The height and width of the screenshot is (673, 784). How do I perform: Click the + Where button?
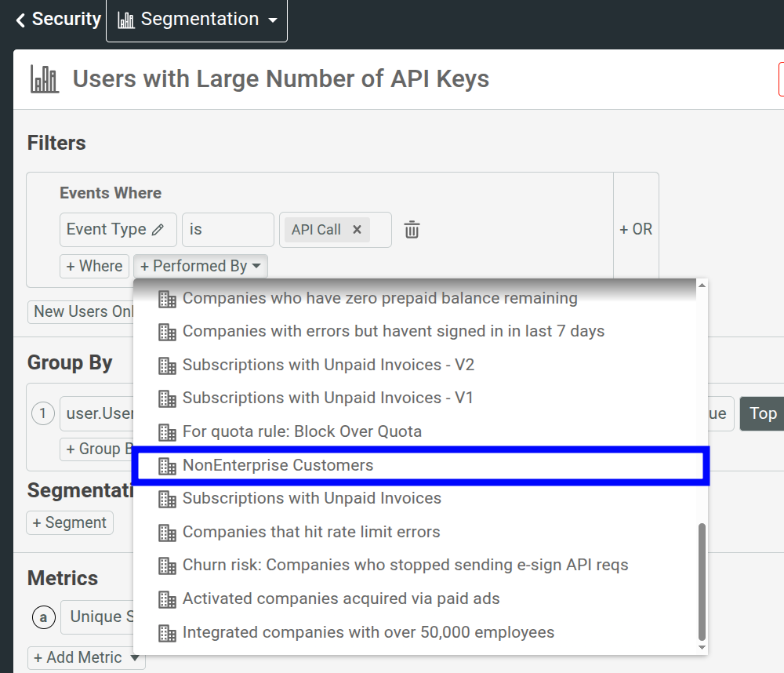pos(94,267)
